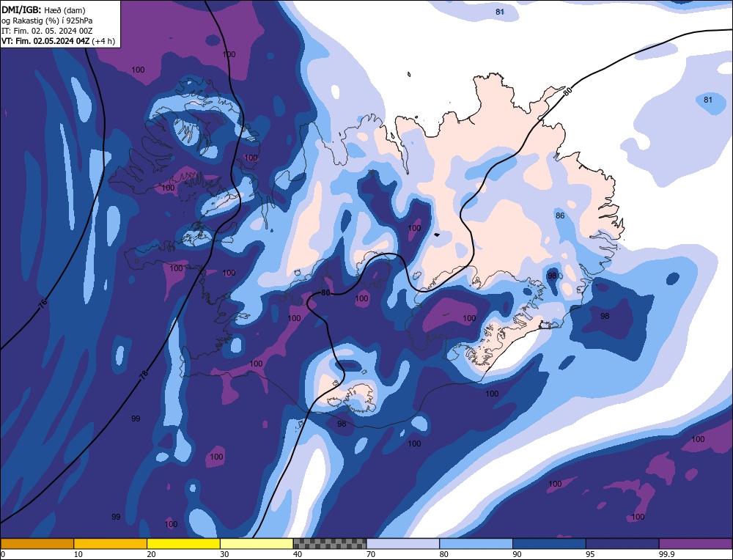The image size is (733, 560).
Task: Click the "80" contour label in northeast Iceland
Action: coord(567,91)
